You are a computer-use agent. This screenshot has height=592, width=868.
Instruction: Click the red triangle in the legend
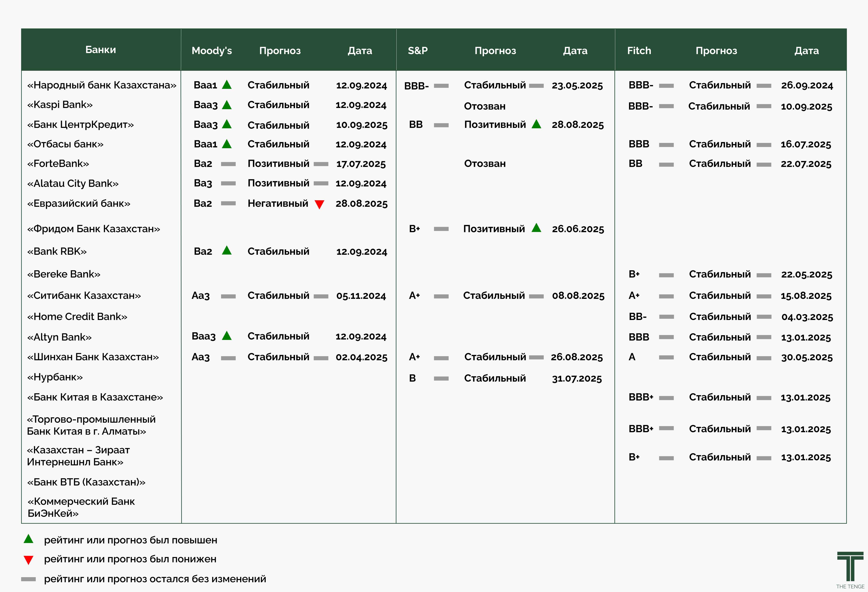click(28, 560)
